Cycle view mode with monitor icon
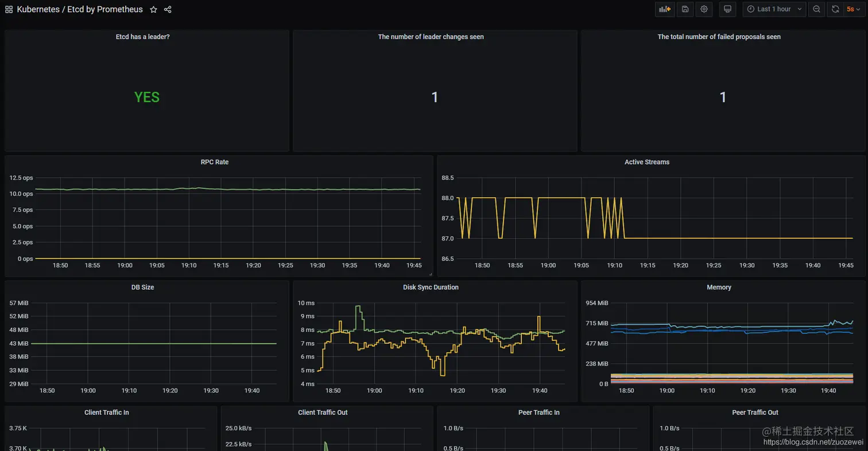The width and height of the screenshot is (868, 451). 727,9
